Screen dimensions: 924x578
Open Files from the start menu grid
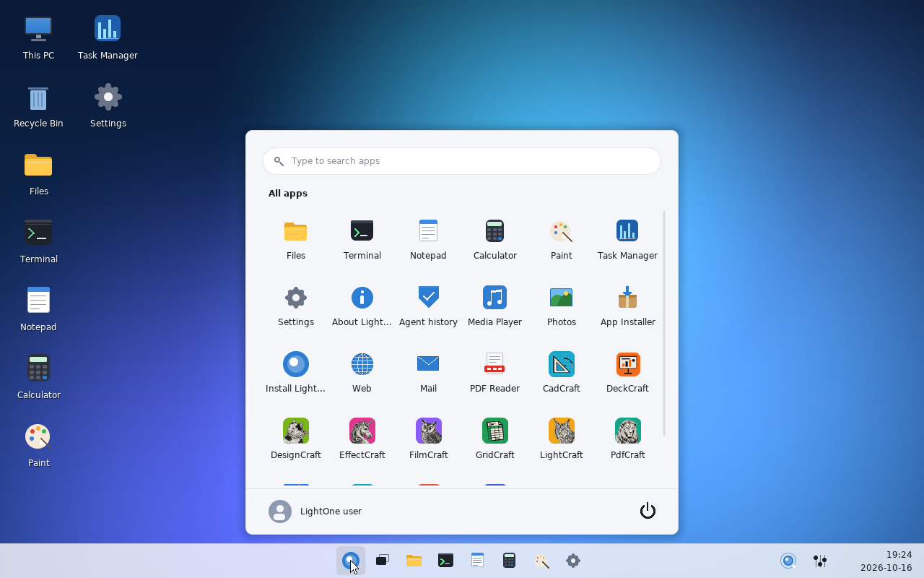(295, 239)
